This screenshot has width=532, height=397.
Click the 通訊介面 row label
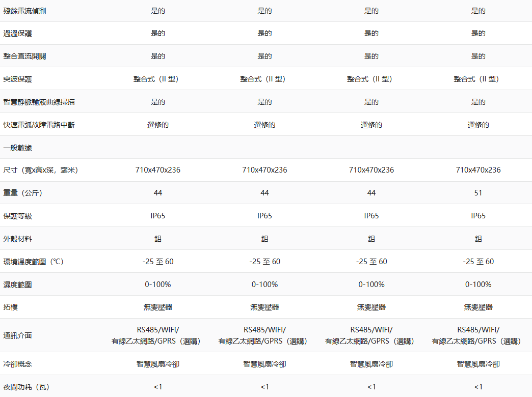tap(17, 335)
